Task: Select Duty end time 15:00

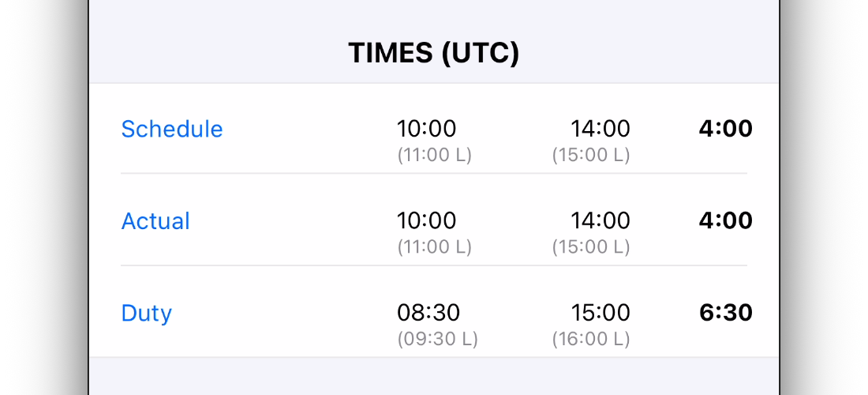Action: 600,313
